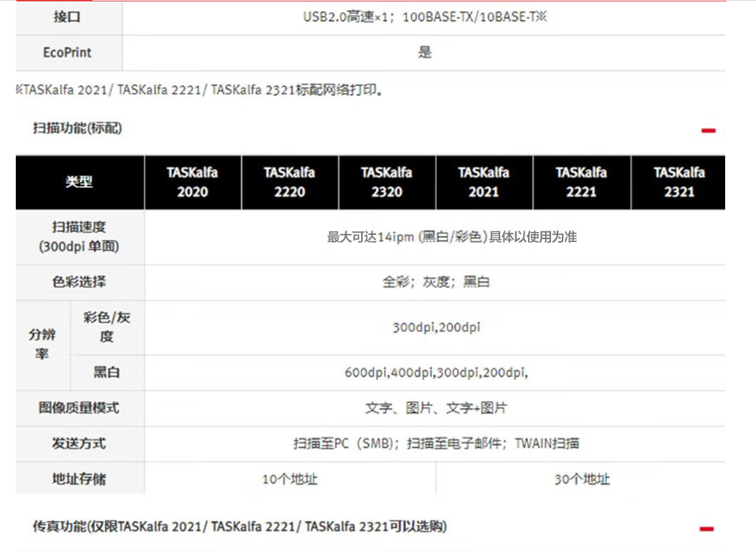756x552 pixels.
Task: Select the 发送方式 row label
Action: (x=79, y=444)
